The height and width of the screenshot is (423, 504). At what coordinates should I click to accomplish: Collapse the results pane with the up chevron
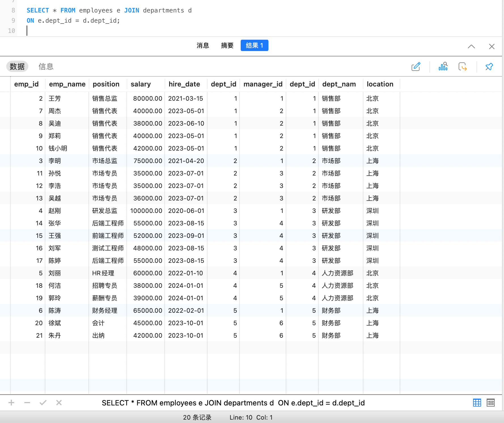click(x=471, y=46)
